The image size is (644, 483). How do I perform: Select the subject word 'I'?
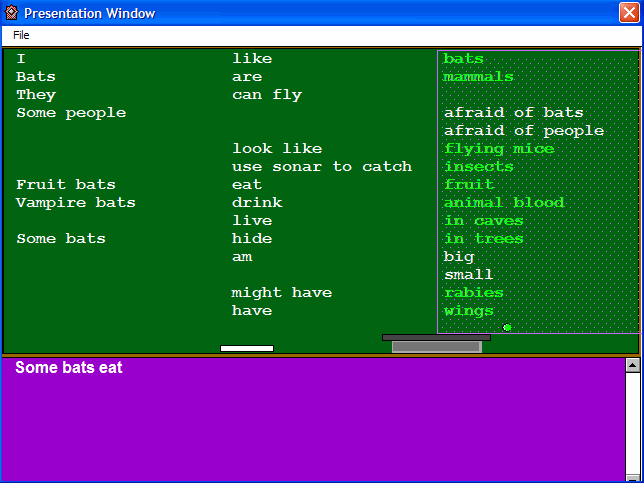click(x=21, y=59)
